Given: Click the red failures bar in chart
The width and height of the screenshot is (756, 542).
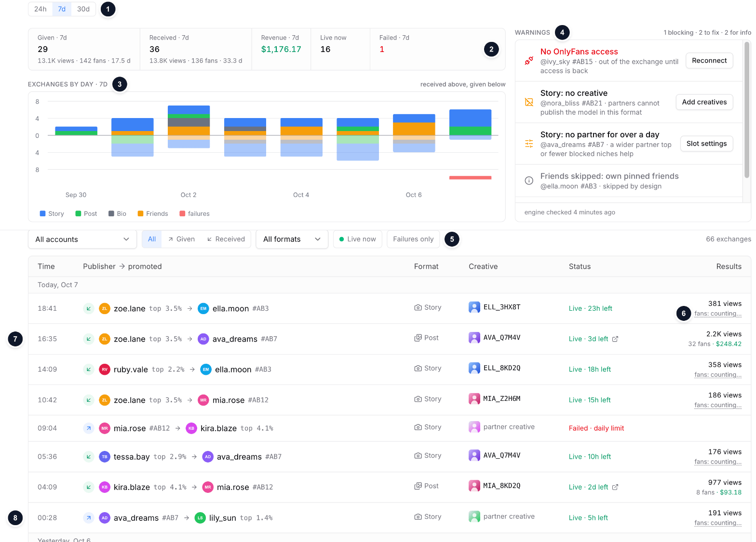Looking at the screenshot, I should (470, 178).
